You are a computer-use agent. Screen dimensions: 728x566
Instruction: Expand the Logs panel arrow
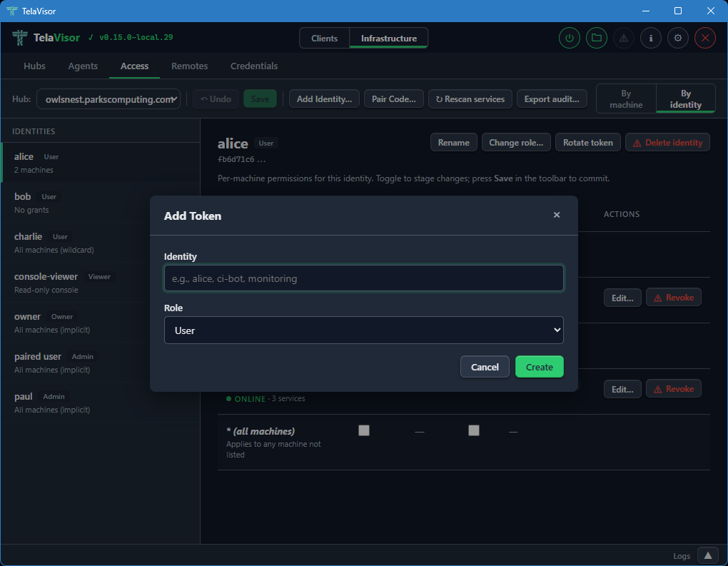click(x=707, y=555)
